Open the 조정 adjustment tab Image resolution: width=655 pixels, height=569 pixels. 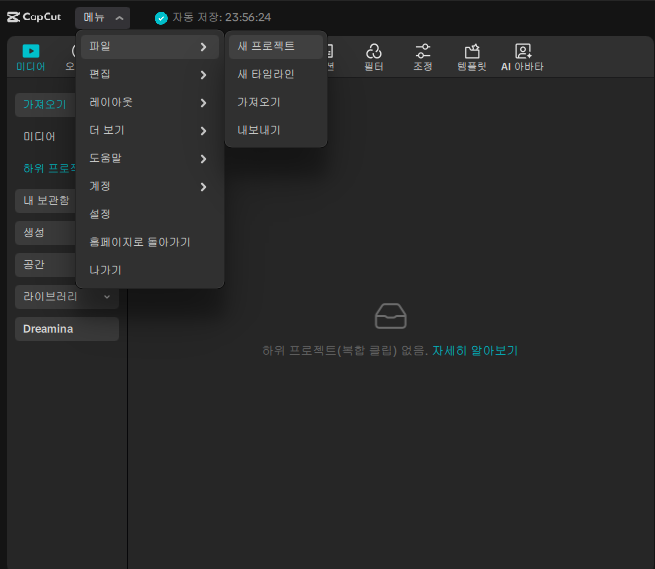pos(423,57)
